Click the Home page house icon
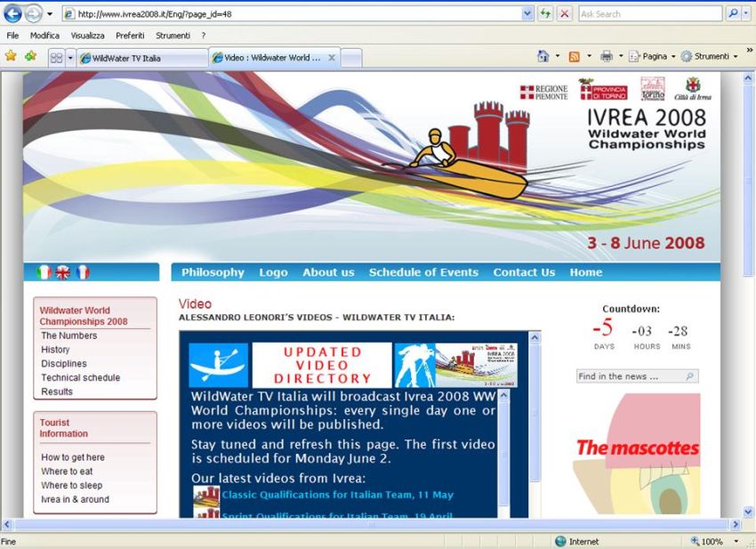The image size is (756, 549). tap(543, 56)
